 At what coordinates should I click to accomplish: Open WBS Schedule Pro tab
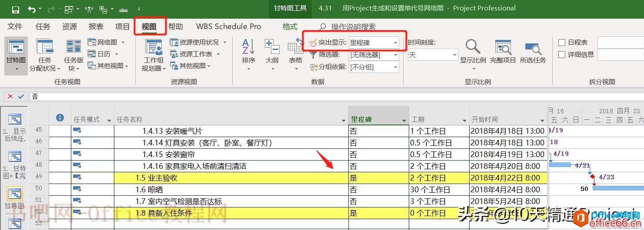point(229,26)
